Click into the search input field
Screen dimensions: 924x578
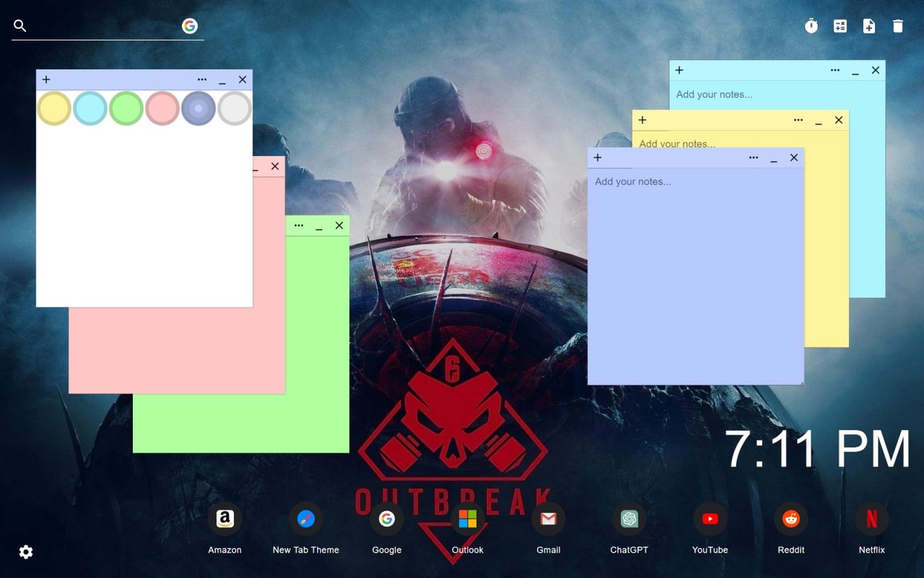105,26
